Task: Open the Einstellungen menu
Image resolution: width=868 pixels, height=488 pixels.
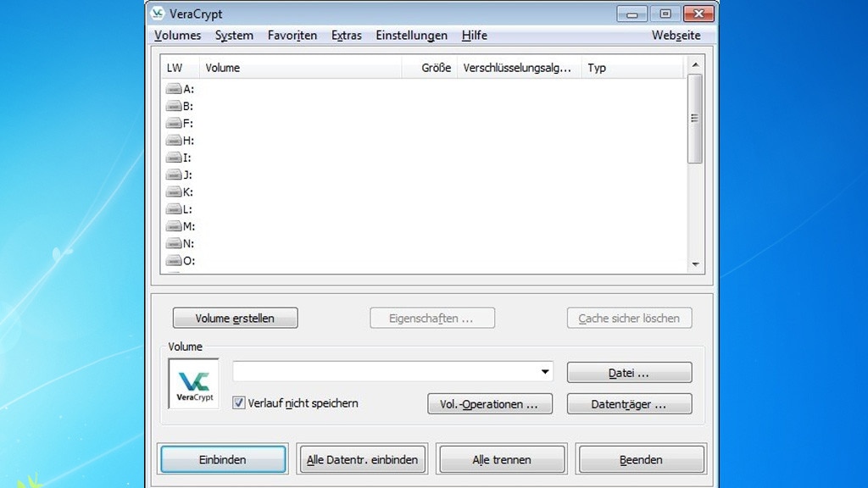Action: pos(411,36)
